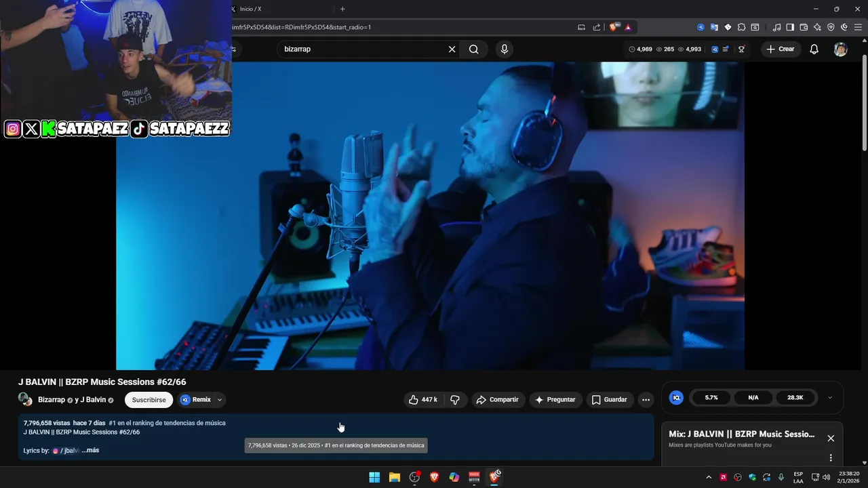The image size is (868, 488).
Task: Open the Bizarrap channel link
Action: point(52,400)
